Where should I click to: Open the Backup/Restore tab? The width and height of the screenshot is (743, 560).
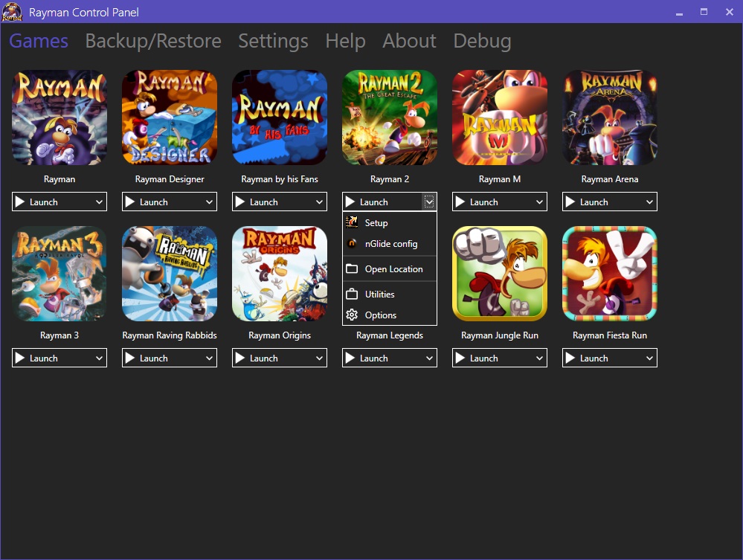[x=153, y=41]
